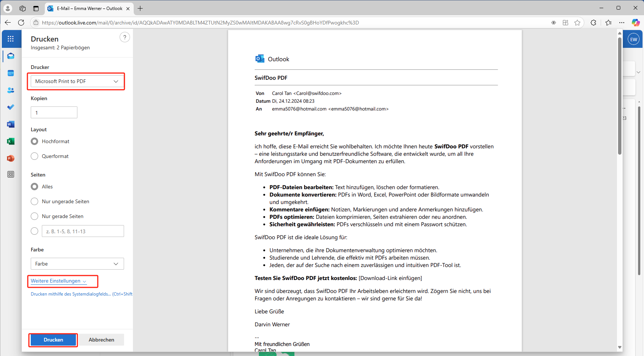Add page to favorites star icon
This screenshot has width=644, height=356.
pos(577,23)
